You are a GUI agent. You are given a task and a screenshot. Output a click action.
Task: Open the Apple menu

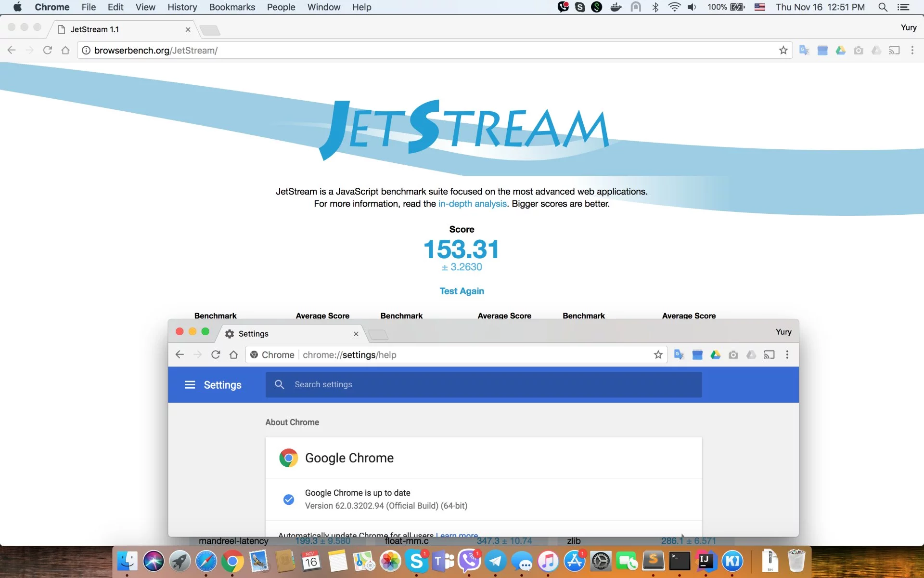[x=17, y=7]
